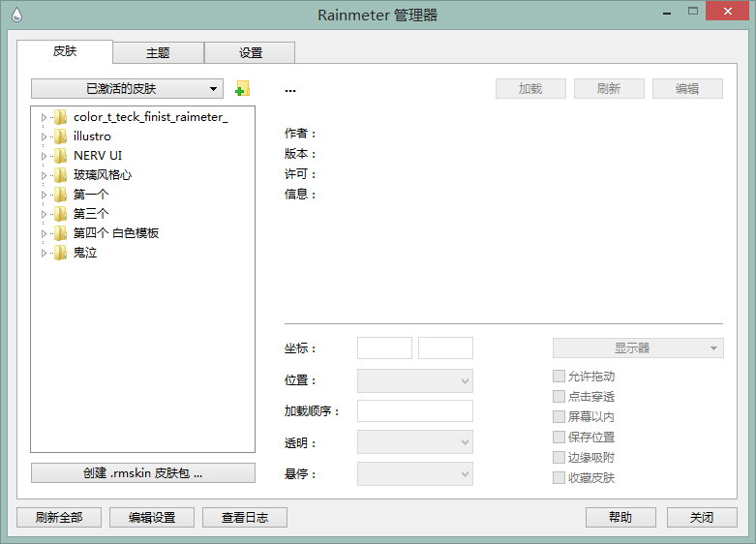Enable the 允许拖动 checkbox
This screenshot has width=756, height=544.
coord(559,377)
